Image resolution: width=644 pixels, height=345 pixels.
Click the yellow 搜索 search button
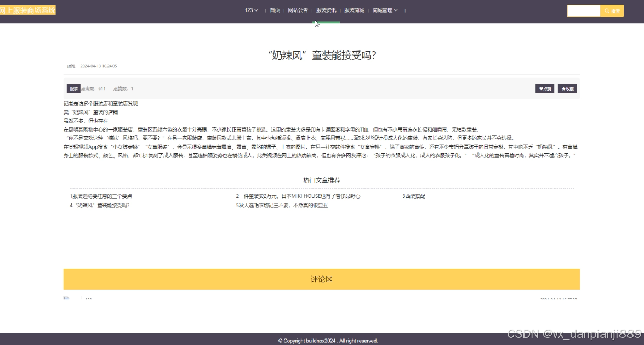click(x=612, y=11)
